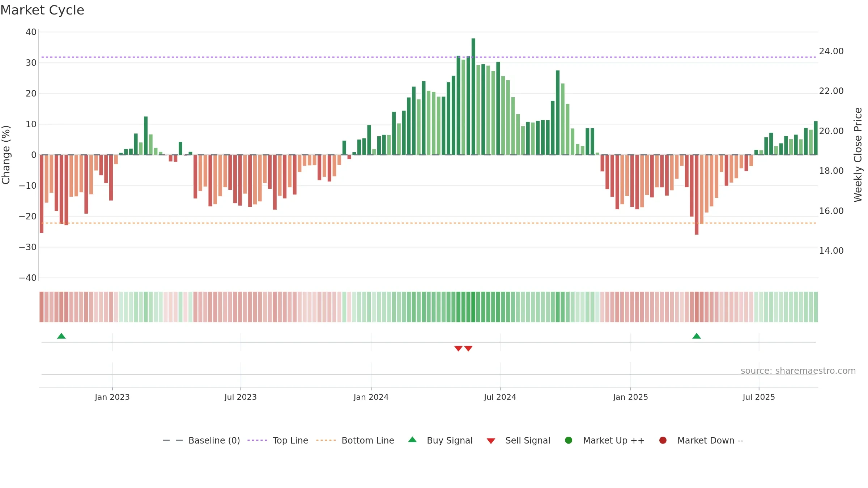
Task: Click the green buy signal triangle near late 2022
Action: [61, 336]
